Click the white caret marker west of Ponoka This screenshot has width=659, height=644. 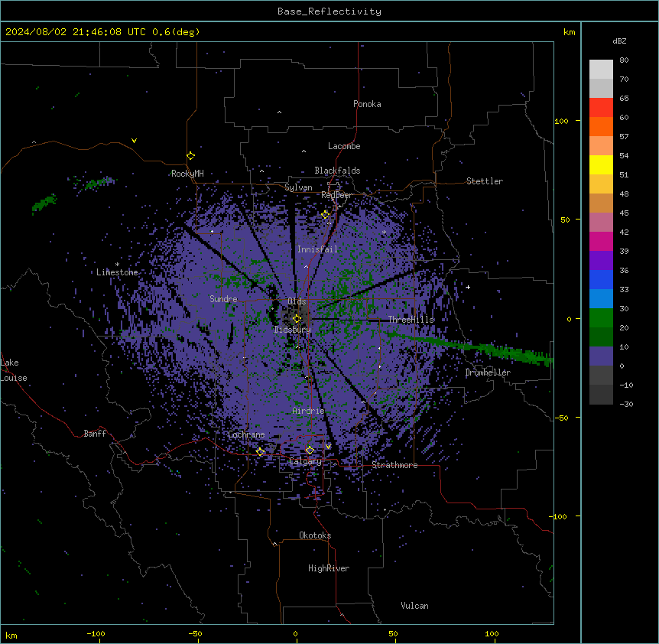coord(280,112)
